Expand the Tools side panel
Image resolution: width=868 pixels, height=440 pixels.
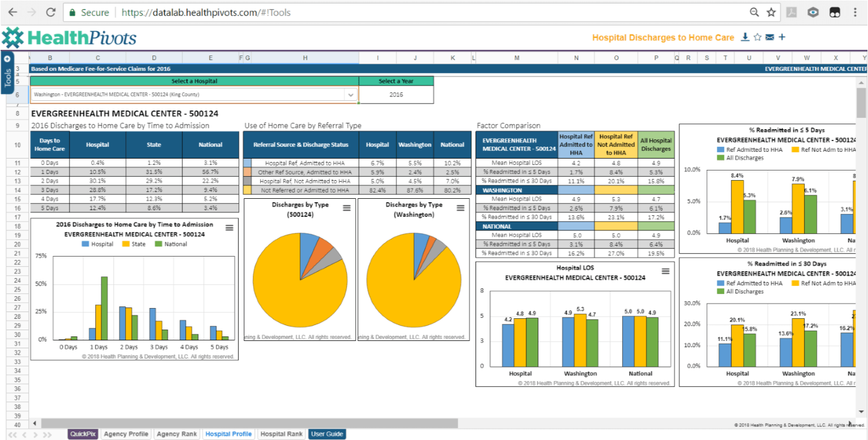tap(7, 79)
